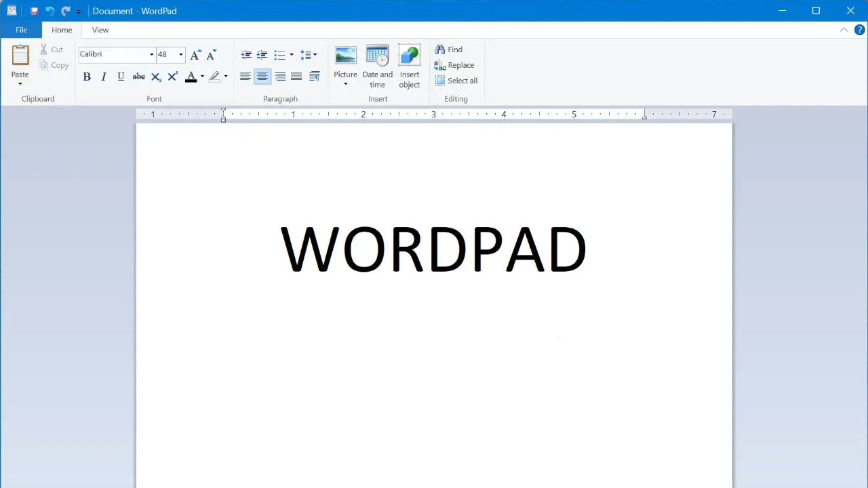Image resolution: width=868 pixels, height=488 pixels.
Task: Open the Paragraph dialog settings
Action: tap(315, 77)
